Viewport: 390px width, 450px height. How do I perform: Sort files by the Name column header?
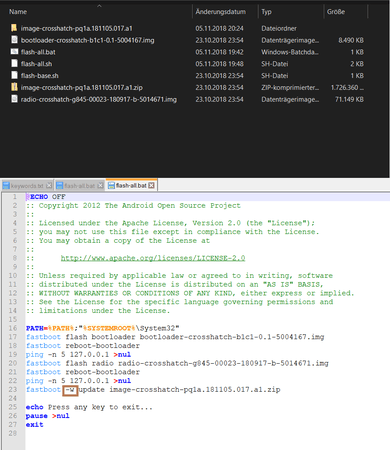click(x=18, y=12)
